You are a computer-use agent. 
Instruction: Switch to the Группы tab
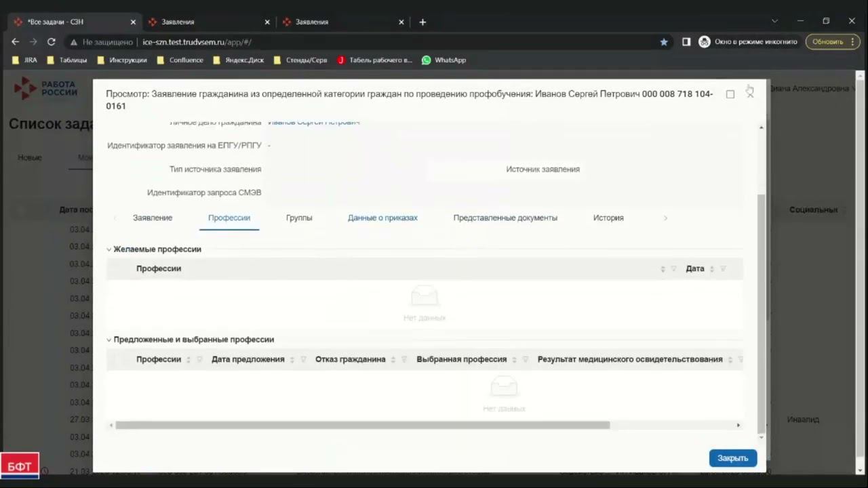tap(299, 218)
